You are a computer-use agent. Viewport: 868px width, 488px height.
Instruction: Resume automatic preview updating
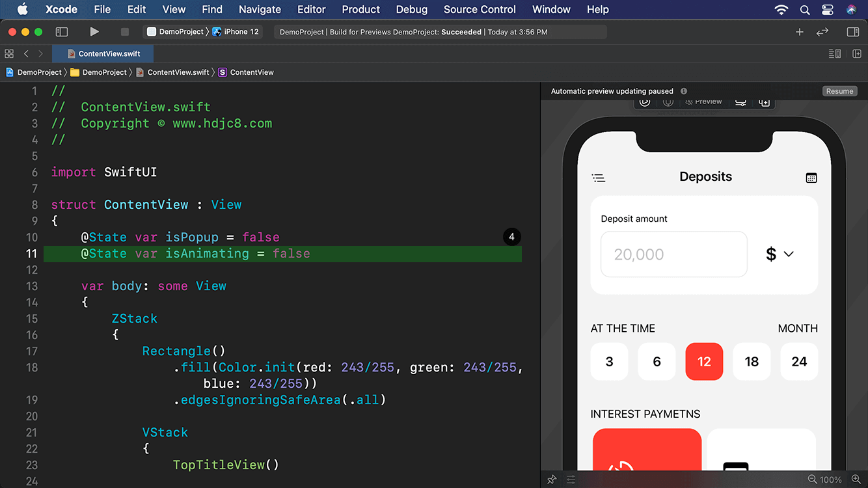point(839,91)
